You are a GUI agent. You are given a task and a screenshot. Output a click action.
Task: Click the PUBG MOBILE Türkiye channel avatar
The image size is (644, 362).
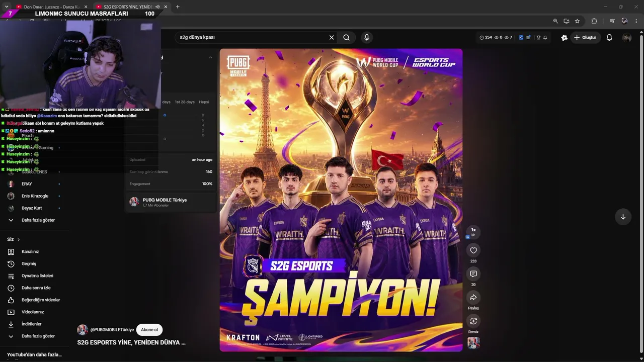(x=83, y=330)
